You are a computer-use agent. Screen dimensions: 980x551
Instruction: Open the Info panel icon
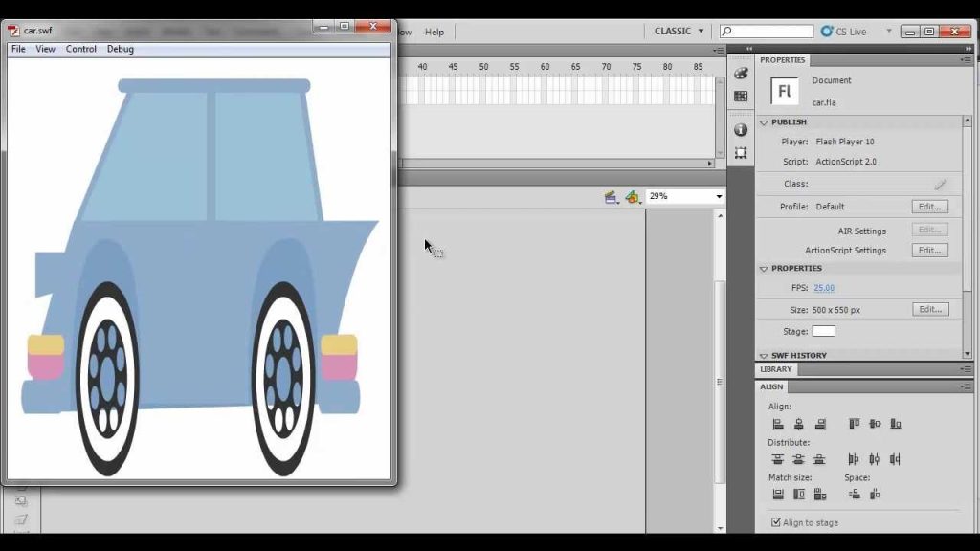pyautogui.click(x=741, y=130)
